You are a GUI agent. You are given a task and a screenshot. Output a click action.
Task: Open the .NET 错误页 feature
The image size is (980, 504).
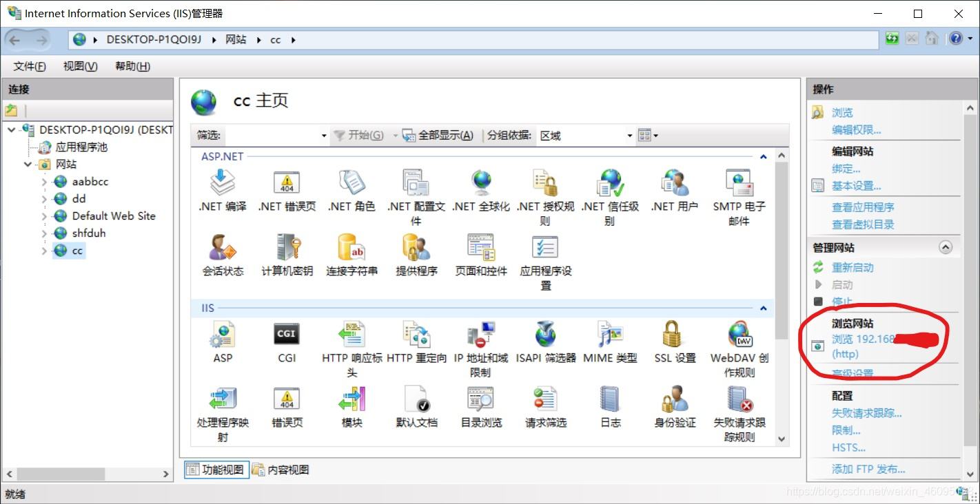point(287,191)
